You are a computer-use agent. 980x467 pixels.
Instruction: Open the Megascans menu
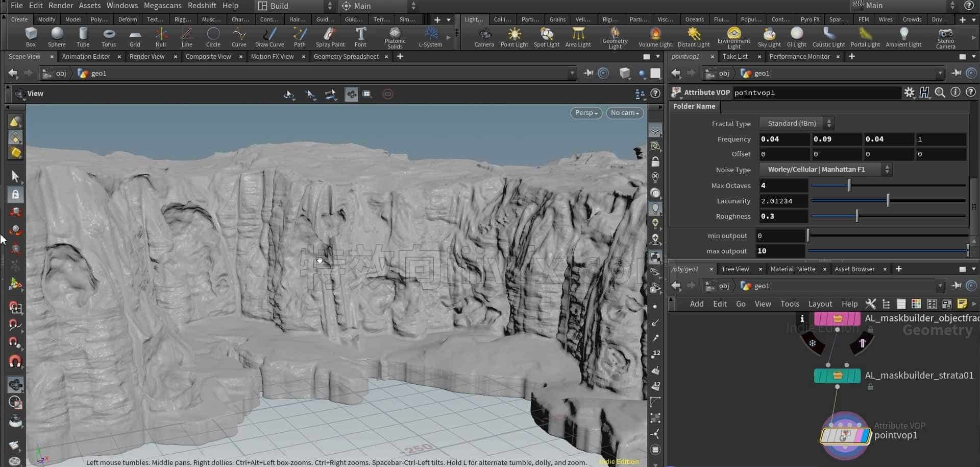coord(162,6)
